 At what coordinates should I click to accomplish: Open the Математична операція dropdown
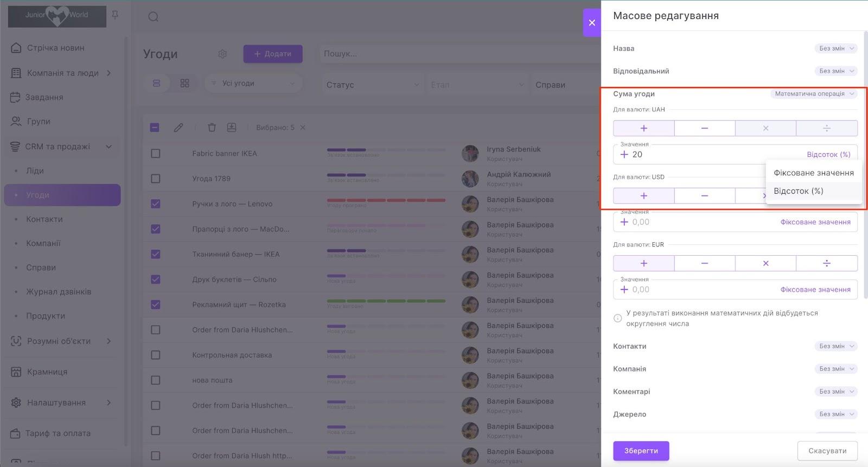point(814,94)
